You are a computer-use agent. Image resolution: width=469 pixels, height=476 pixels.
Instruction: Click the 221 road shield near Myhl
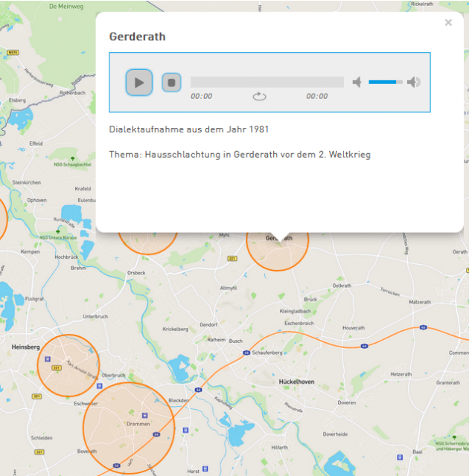click(x=232, y=258)
